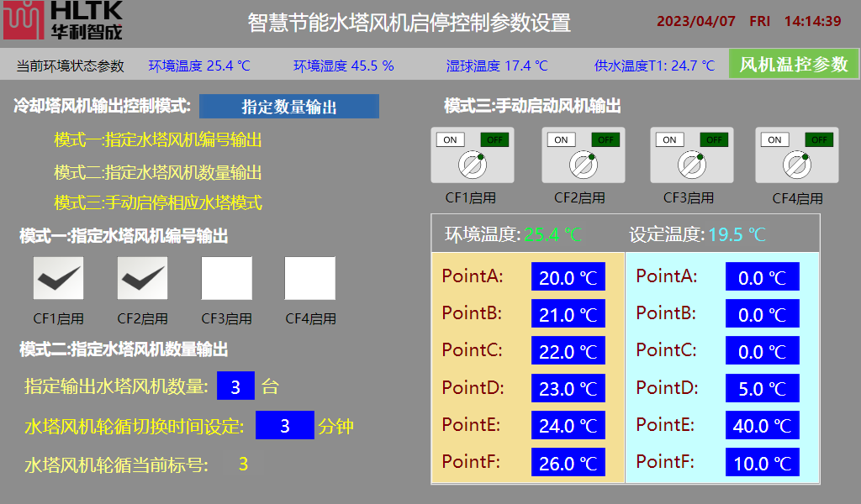Viewport: 861px width, 504px height.
Task: Select the left PointA 20.0 ℃ field
Action: coord(568,277)
